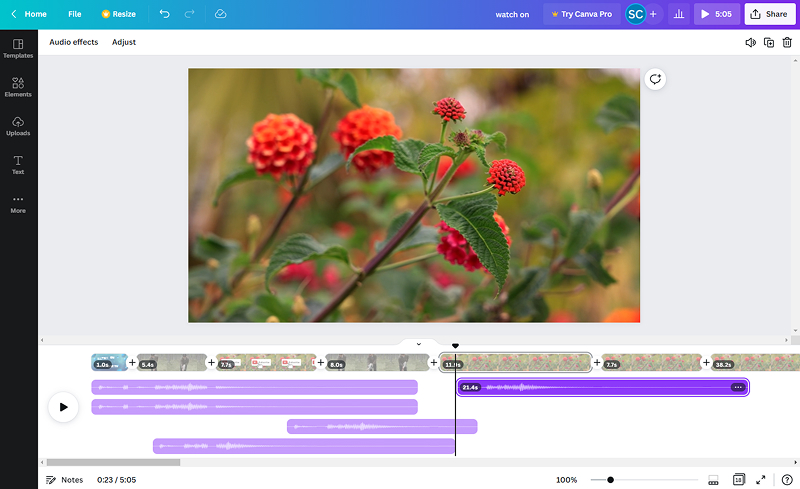Toggle the grid view pages button
Image resolution: width=800 pixels, height=489 pixels.
click(x=738, y=480)
